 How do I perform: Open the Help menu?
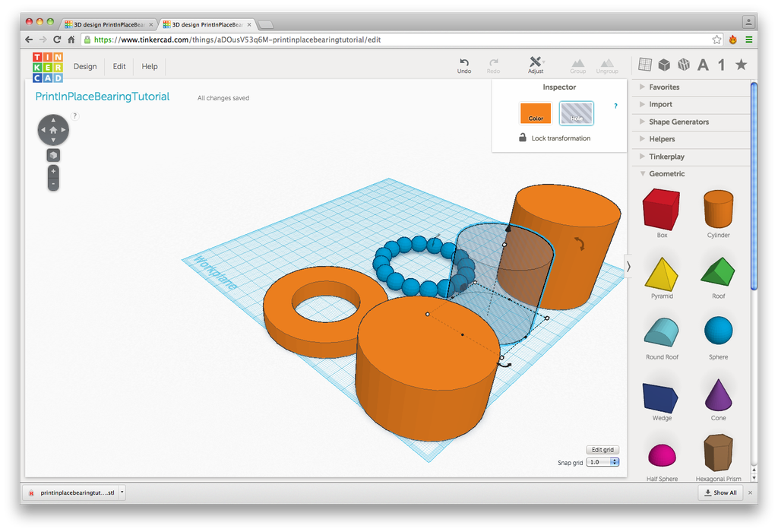click(x=150, y=67)
